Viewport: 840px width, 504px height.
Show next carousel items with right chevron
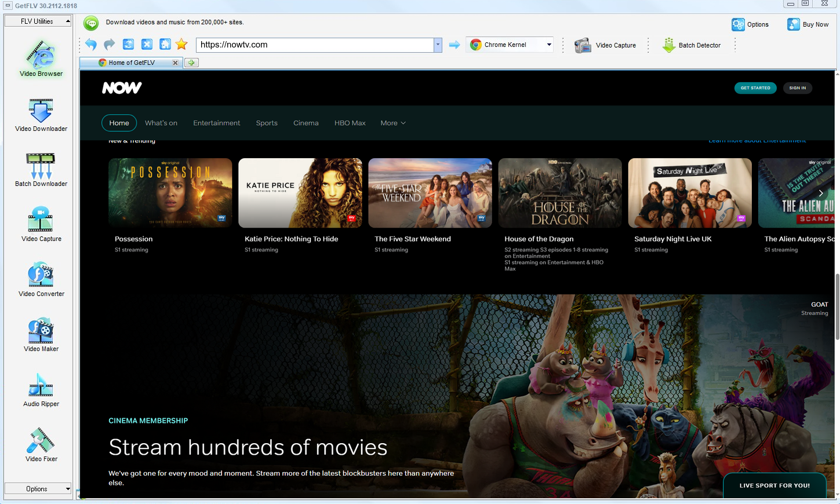821,193
